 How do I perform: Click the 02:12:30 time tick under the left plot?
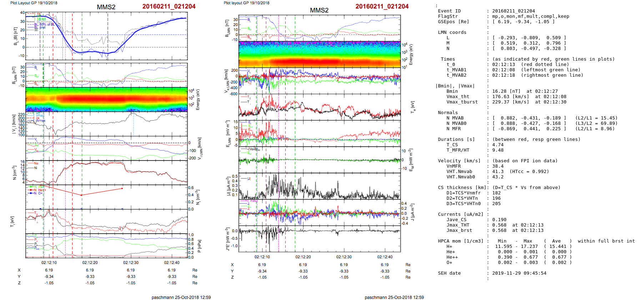131,263
